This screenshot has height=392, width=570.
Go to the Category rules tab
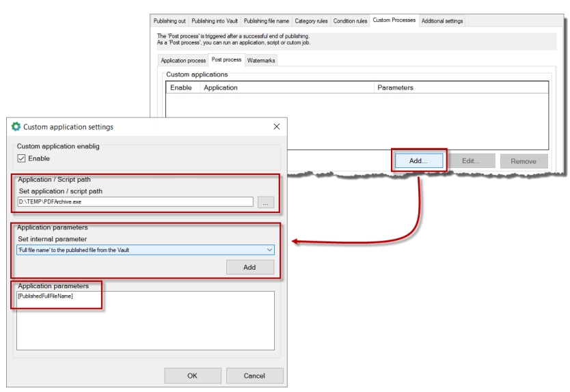(x=312, y=21)
